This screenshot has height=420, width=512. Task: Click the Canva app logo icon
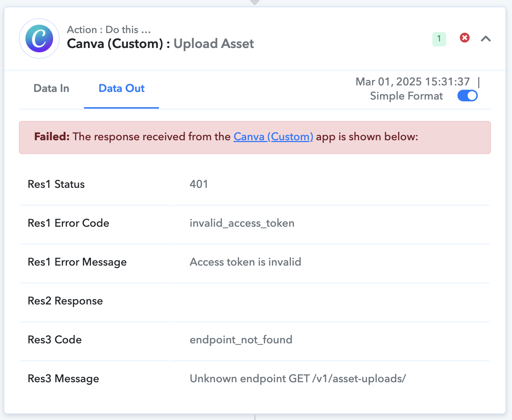39,39
